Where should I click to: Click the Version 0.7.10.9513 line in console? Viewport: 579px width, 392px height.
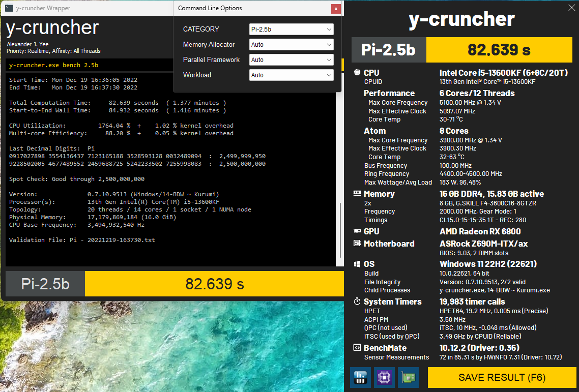coord(114,194)
